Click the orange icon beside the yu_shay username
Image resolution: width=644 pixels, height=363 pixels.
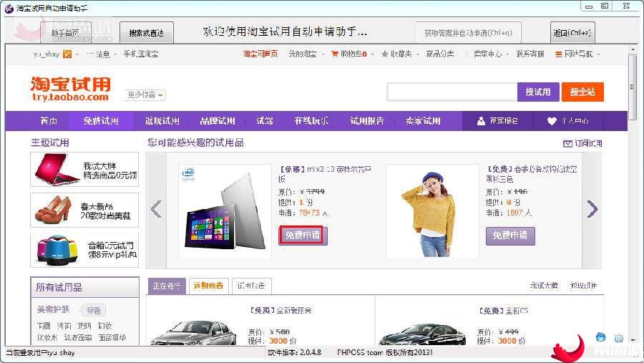click(67, 54)
